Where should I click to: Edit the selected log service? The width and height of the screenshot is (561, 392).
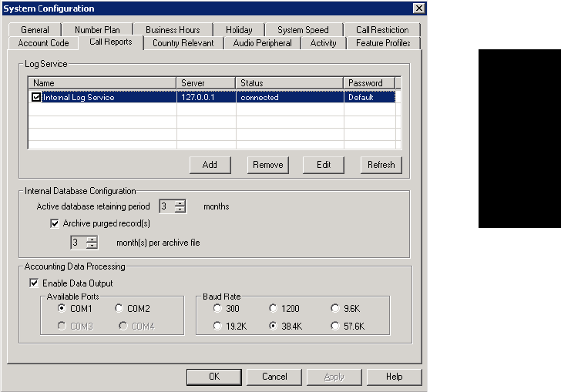pyautogui.click(x=323, y=164)
